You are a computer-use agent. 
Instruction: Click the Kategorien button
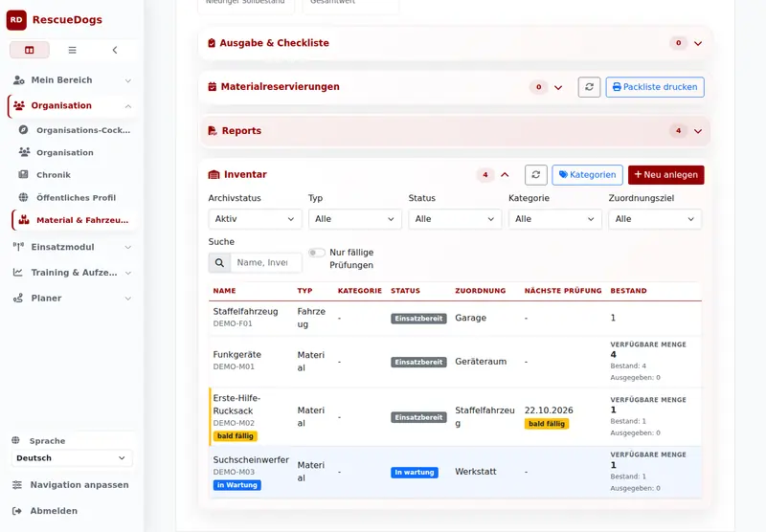587,175
